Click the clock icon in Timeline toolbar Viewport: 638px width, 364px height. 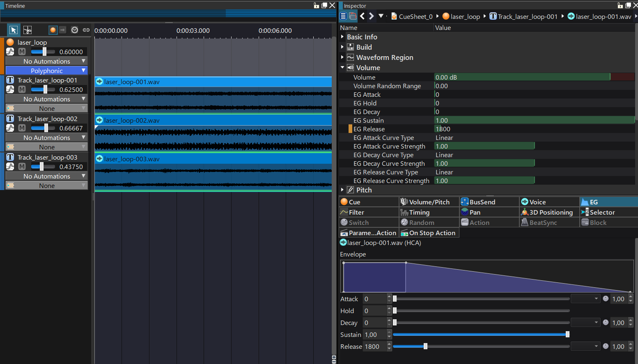[75, 30]
